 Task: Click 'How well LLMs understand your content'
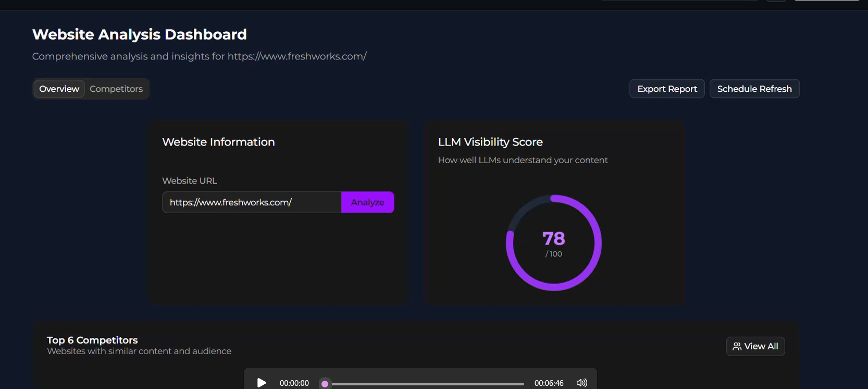(523, 160)
